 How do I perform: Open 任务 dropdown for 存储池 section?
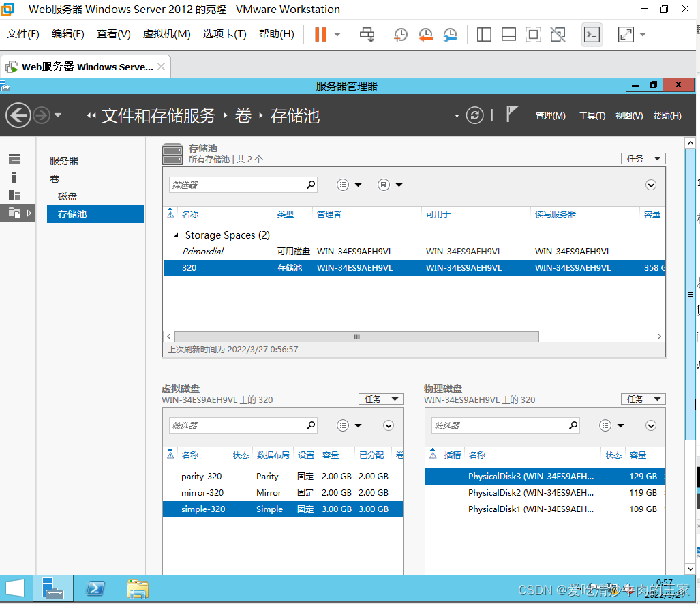(x=643, y=158)
